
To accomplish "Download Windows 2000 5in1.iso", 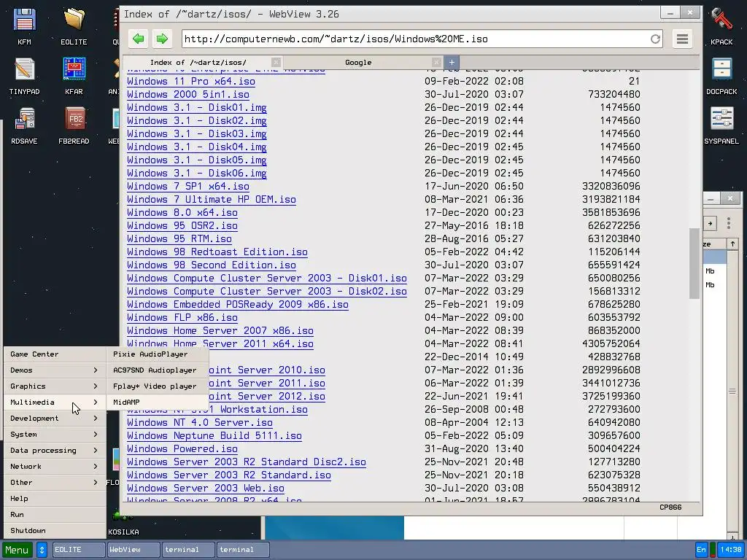I will point(188,94).
